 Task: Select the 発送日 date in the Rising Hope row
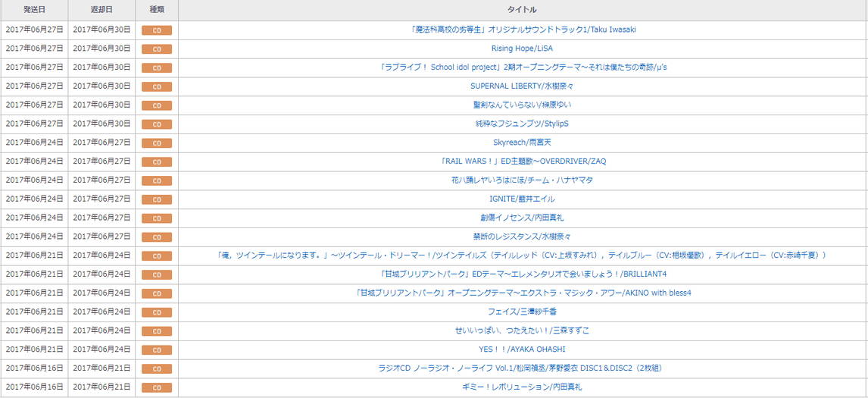[34, 49]
